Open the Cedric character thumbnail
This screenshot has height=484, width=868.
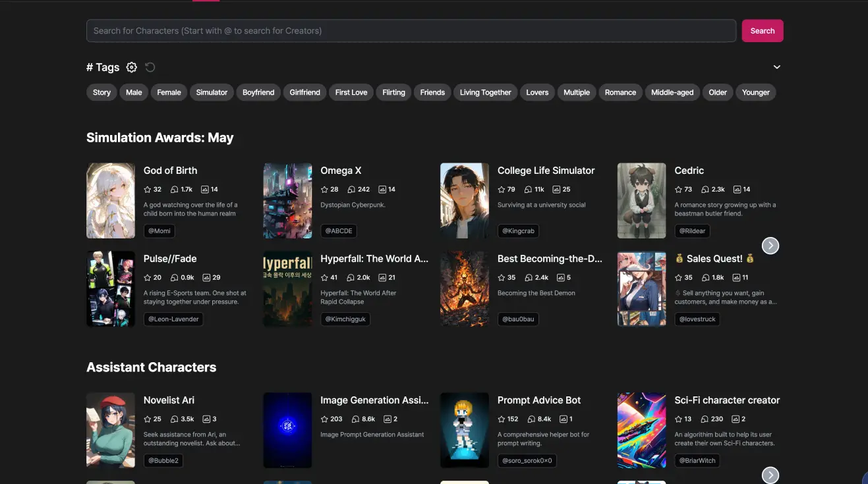641,201
